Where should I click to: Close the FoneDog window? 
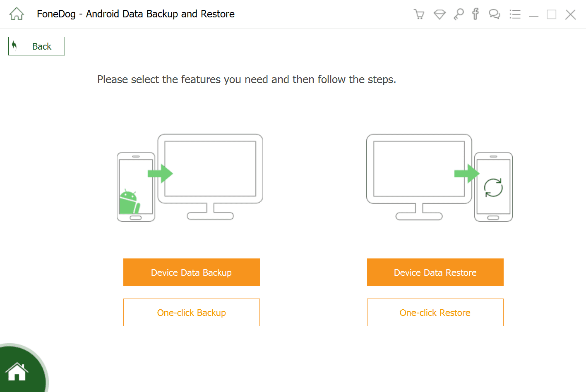coord(571,14)
